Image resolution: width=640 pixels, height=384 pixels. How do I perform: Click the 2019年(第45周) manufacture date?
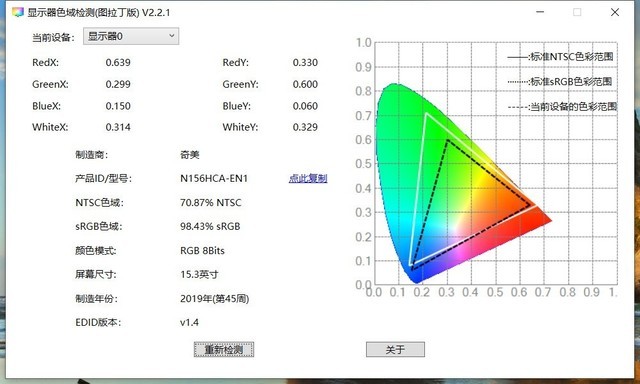point(214,299)
